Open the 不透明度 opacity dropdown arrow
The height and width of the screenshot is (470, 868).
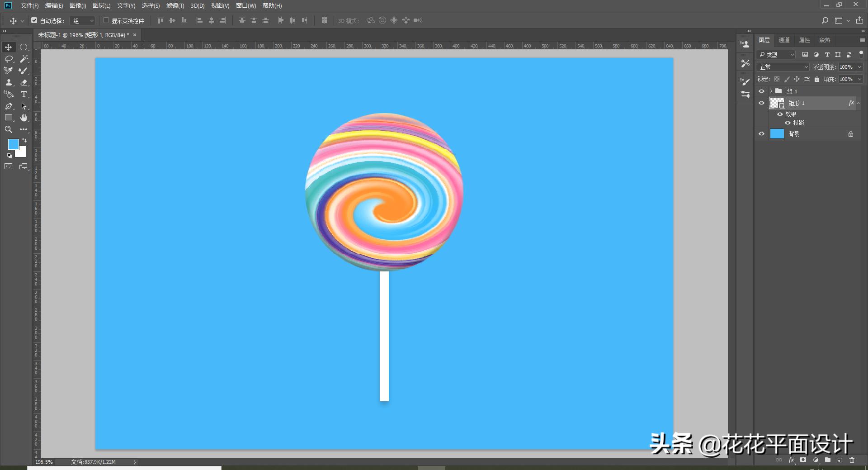coord(859,67)
